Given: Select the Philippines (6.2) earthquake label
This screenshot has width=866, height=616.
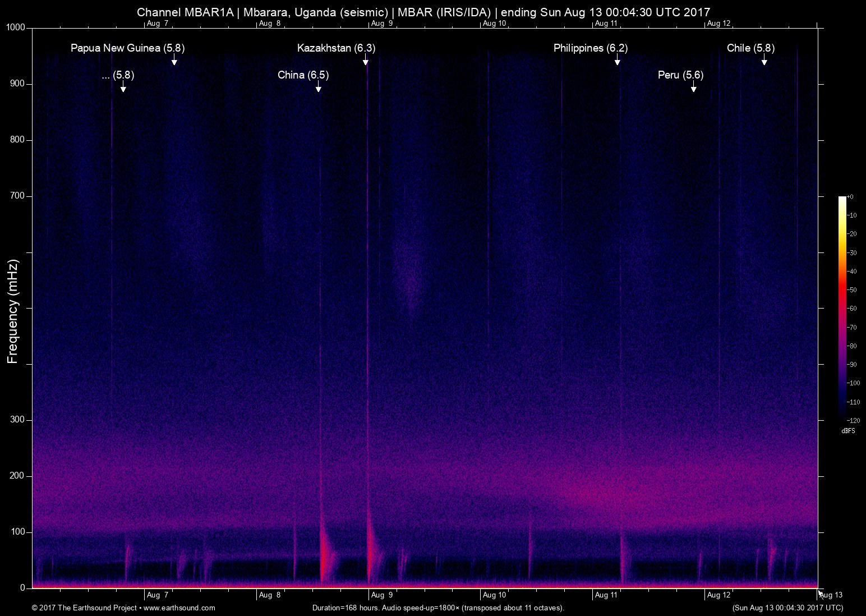Looking at the screenshot, I should pyautogui.click(x=591, y=48).
